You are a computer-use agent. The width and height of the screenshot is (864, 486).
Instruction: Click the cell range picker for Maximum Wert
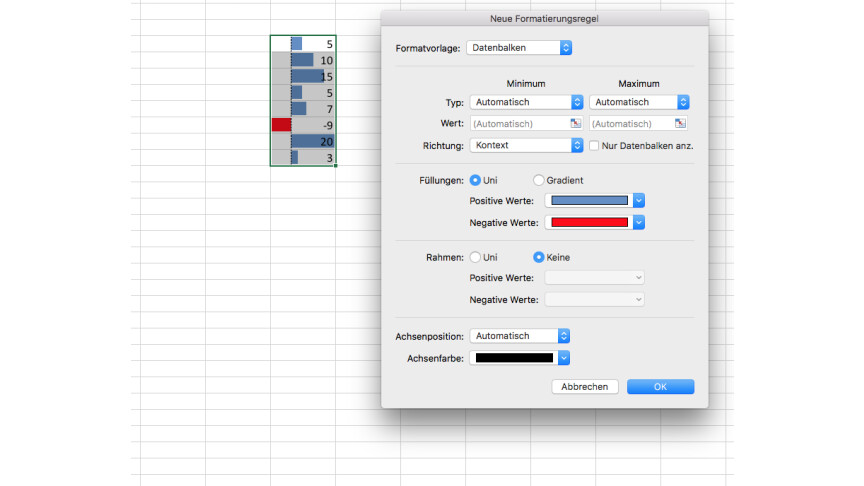pos(680,124)
